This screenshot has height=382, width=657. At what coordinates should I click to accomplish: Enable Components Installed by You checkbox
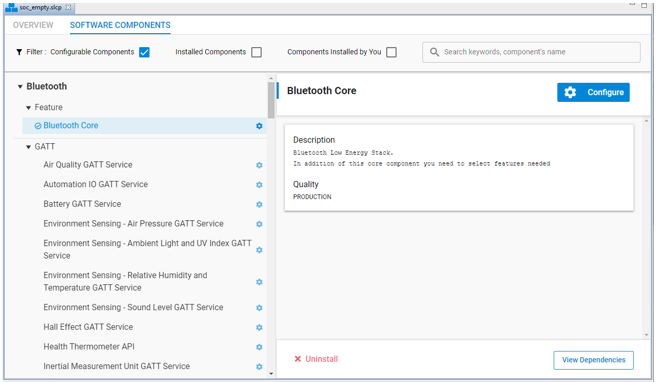391,52
